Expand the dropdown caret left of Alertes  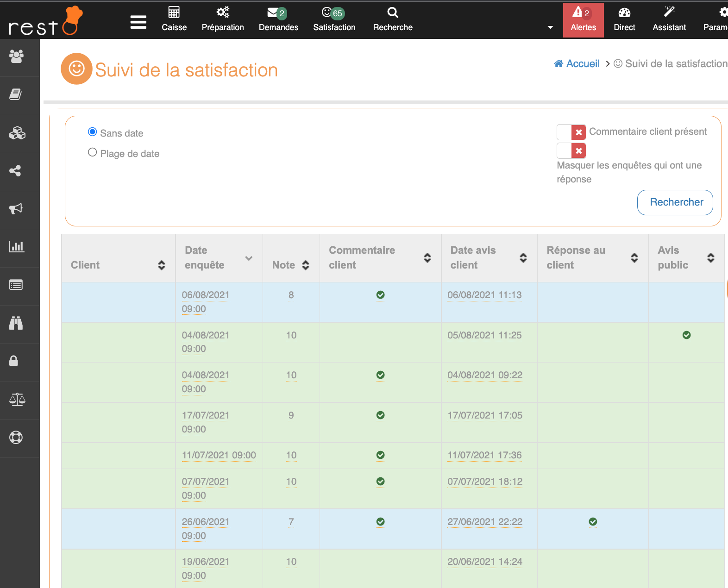click(550, 27)
